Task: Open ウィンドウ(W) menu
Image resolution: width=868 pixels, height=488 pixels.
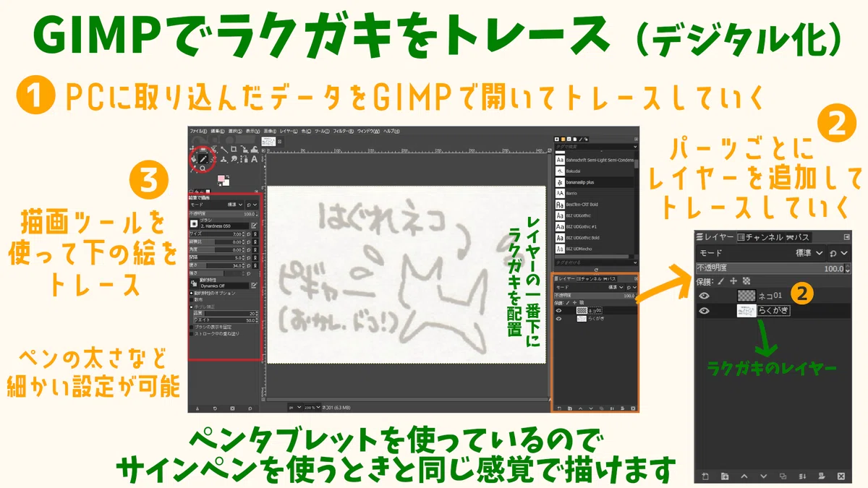Action: coord(368,131)
